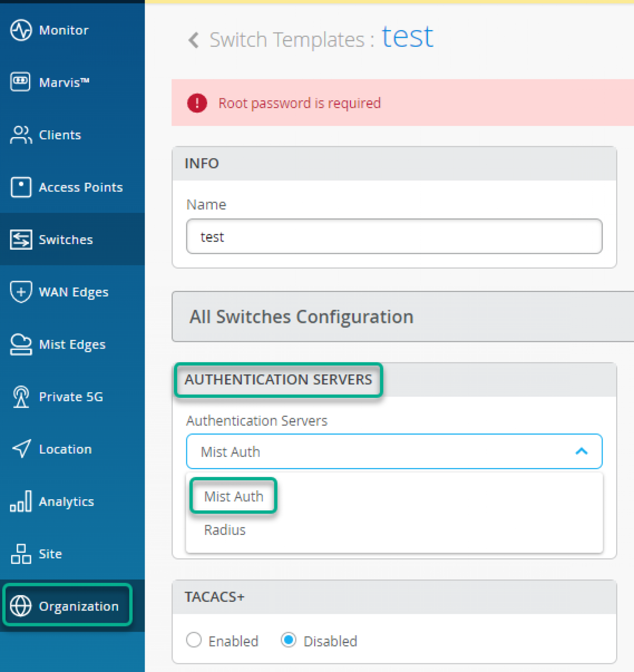Open Mist Edges cloud icon
634x672 pixels.
tap(21, 344)
